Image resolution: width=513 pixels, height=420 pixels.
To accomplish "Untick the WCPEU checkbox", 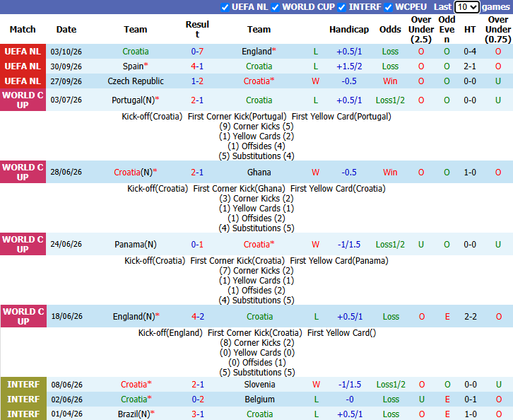I will click(389, 7).
